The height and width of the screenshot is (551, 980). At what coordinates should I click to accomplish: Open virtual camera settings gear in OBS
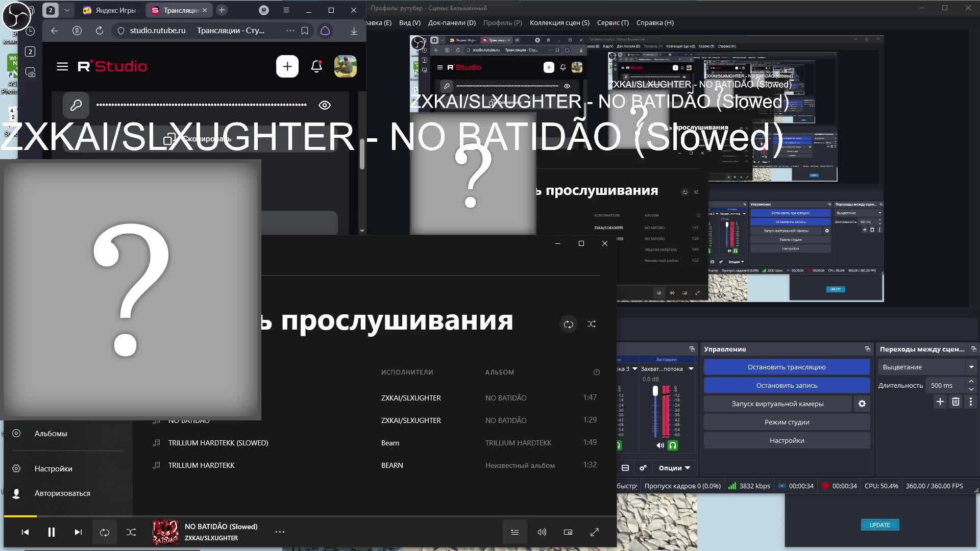click(x=862, y=404)
